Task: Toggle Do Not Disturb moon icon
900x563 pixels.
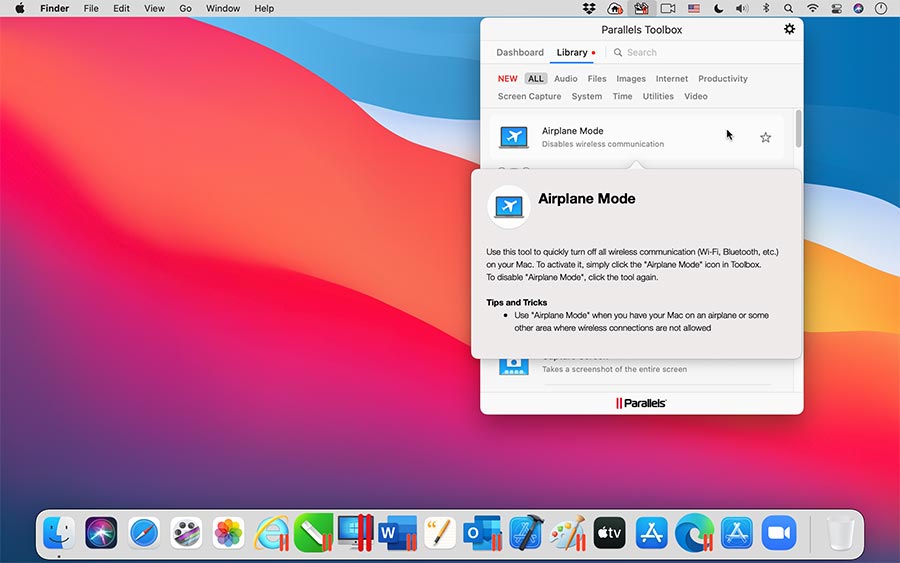Action: [x=718, y=8]
